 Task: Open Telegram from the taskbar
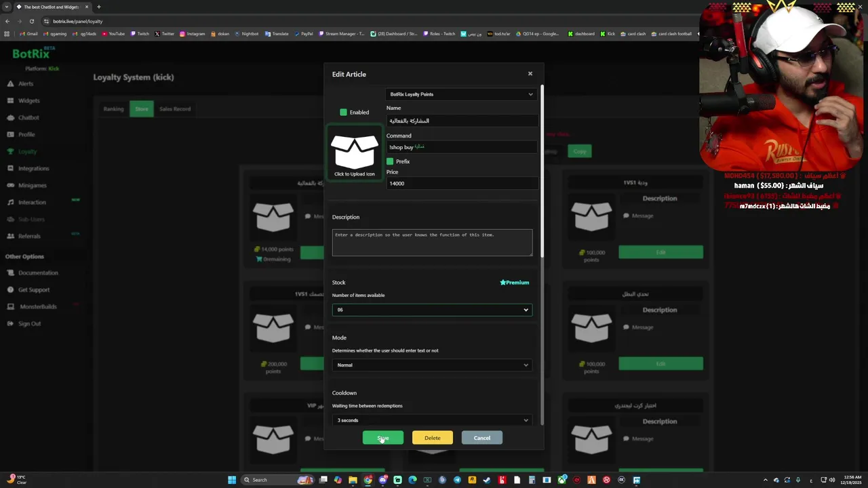point(457,480)
